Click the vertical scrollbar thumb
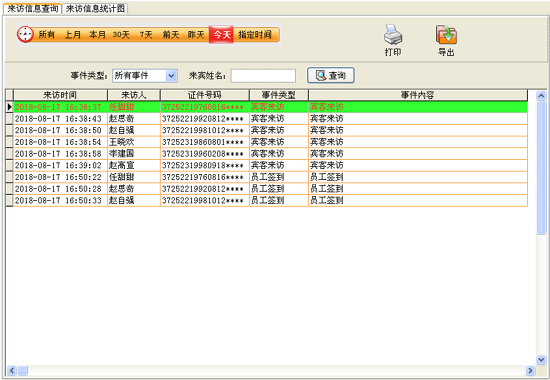550x380 pixels. (541, 167)
